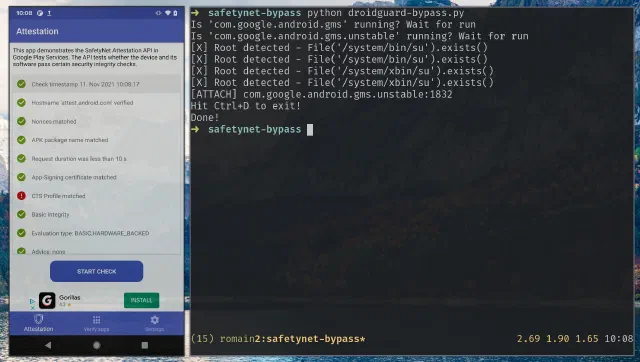Select the APK package name matched row
Viewport: 640px width, 362px height.
[96, 140]
